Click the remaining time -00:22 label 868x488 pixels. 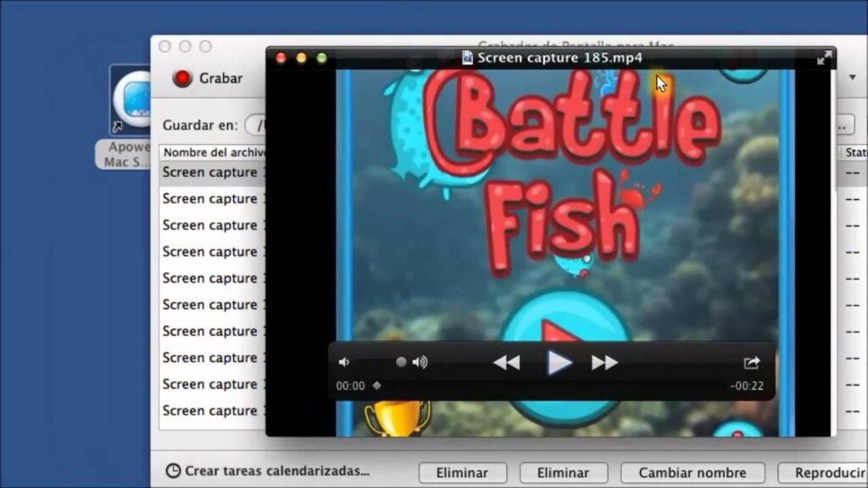coord(747,386)
